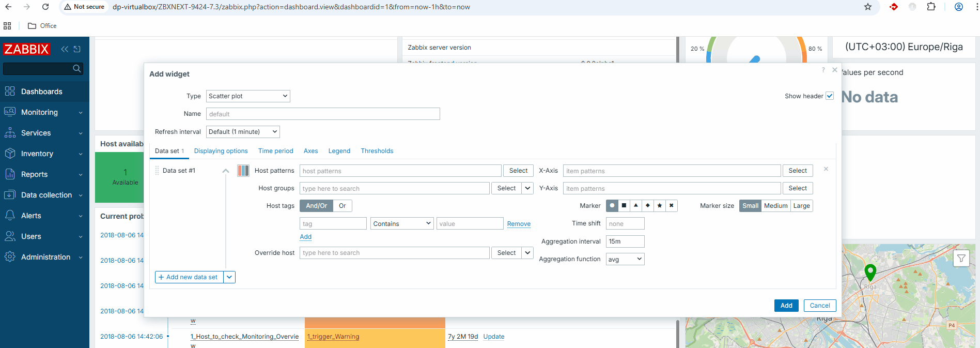This screenshot has height=348, width=980.
Task: Select the star marker shape
Action: (x=659, y=206)
